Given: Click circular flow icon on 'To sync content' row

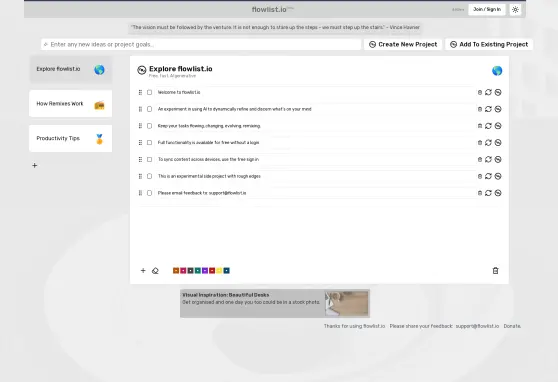Looking at the screenshot, I should tap(498, 159).
